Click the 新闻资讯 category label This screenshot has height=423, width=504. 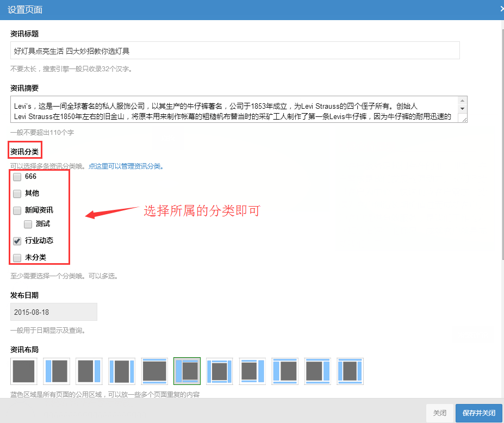coord(39,210)
